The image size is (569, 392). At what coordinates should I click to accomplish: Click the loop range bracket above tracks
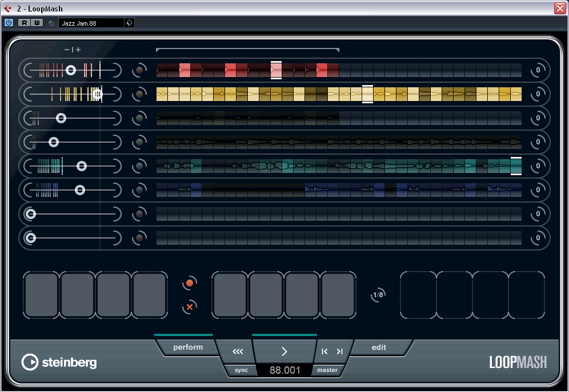point(247,50)
